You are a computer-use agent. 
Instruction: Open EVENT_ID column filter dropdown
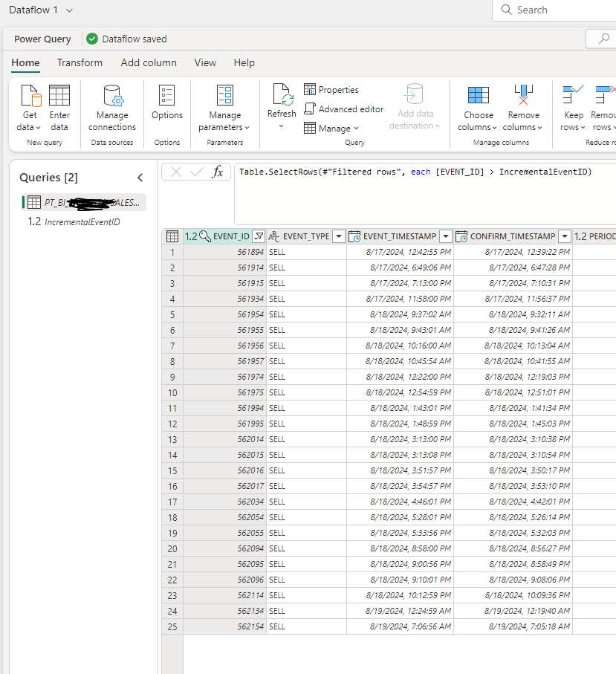[x=259, y=236]
